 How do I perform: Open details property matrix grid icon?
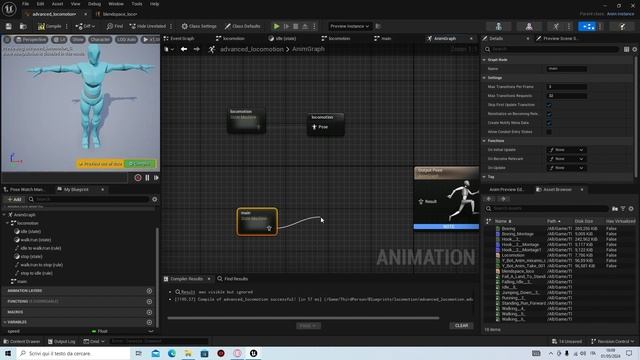[627, 49]
